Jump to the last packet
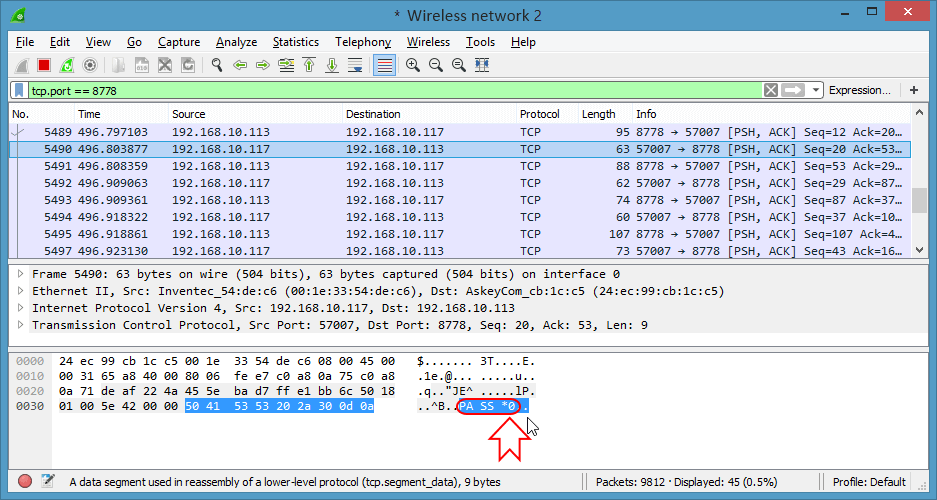The width and height of the screenshot is (937, 500). 332,65
